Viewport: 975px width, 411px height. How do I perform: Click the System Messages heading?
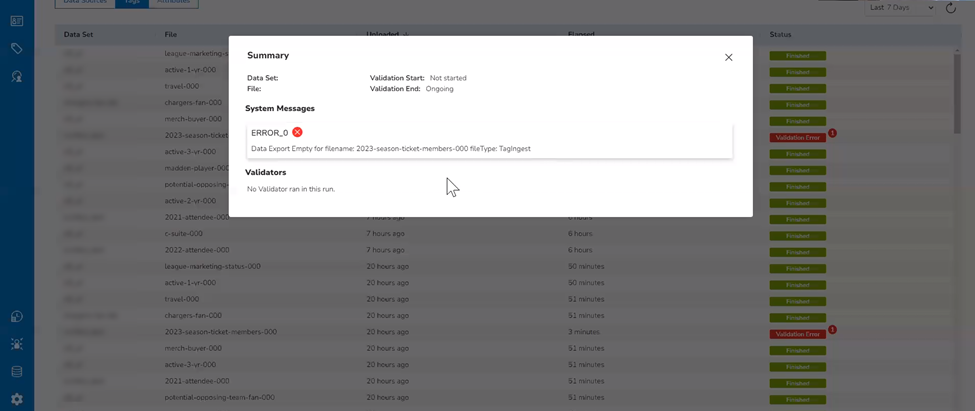(280, 108)
